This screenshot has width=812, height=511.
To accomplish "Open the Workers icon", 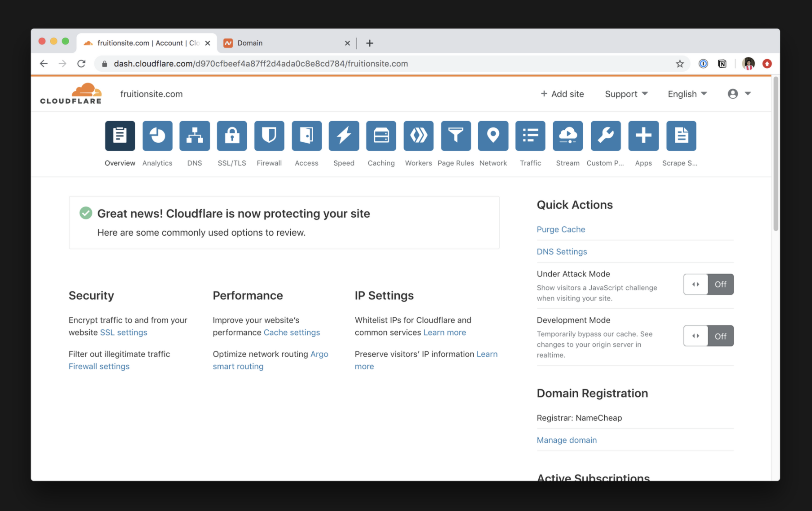I will coord(418,136).
